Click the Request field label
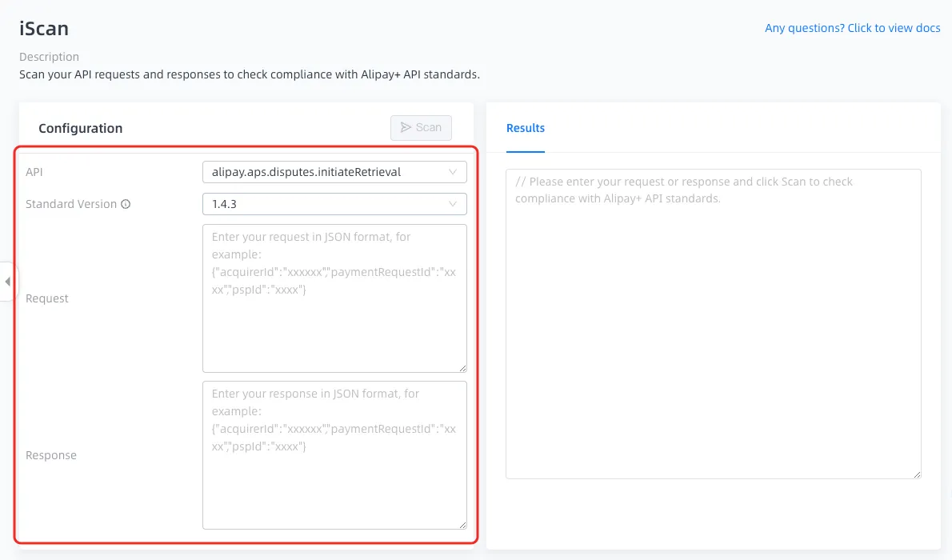Viewport: 952px width, 560px height. pos(47,298)
